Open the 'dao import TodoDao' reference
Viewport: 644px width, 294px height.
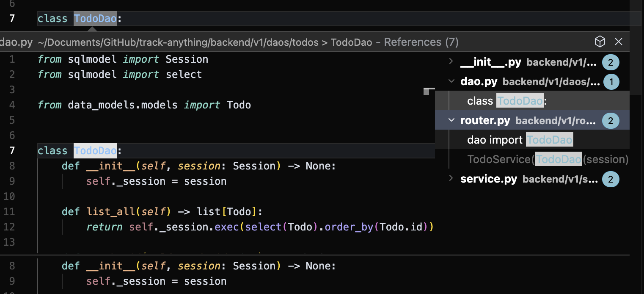(x=532, y=140)
